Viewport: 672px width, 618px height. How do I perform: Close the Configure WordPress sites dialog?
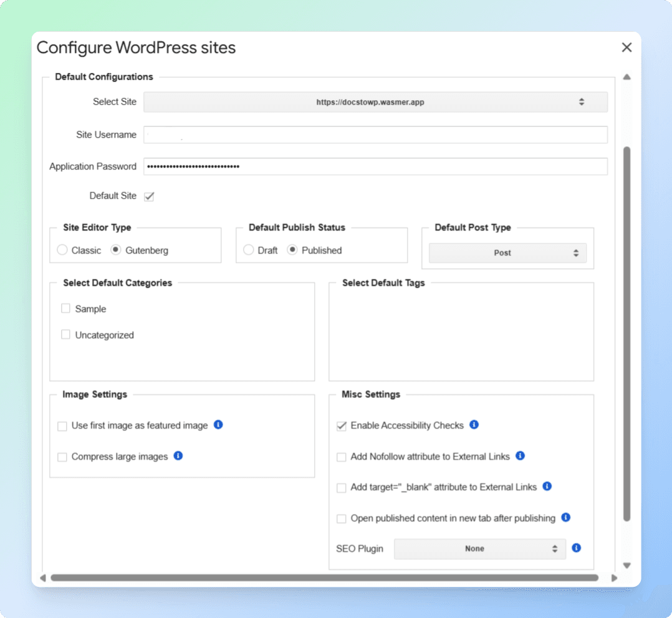[x=626, y=47]
